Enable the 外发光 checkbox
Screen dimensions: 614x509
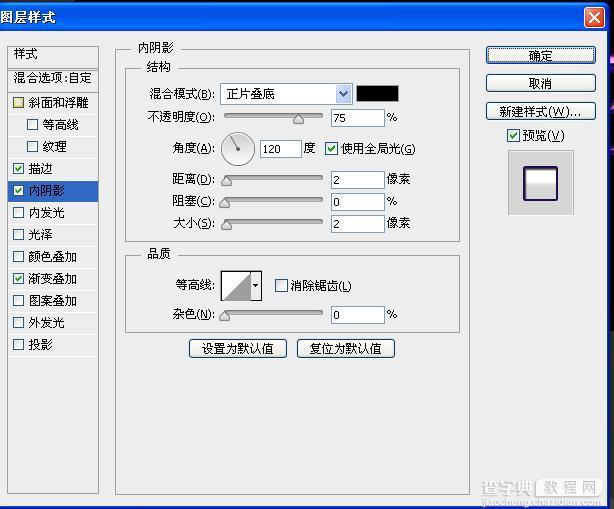[18, 323]
